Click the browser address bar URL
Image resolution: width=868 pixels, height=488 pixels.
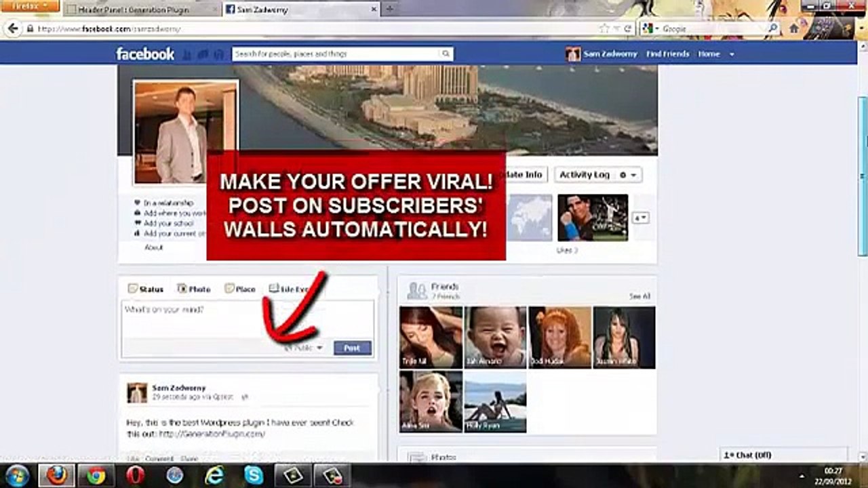coord(109,29)
